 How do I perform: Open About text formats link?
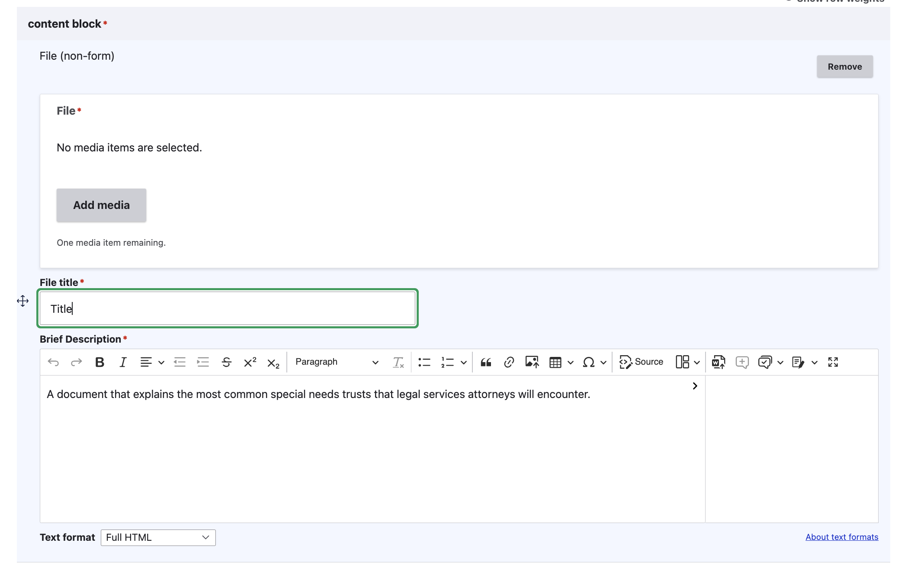tap(842, 537)
